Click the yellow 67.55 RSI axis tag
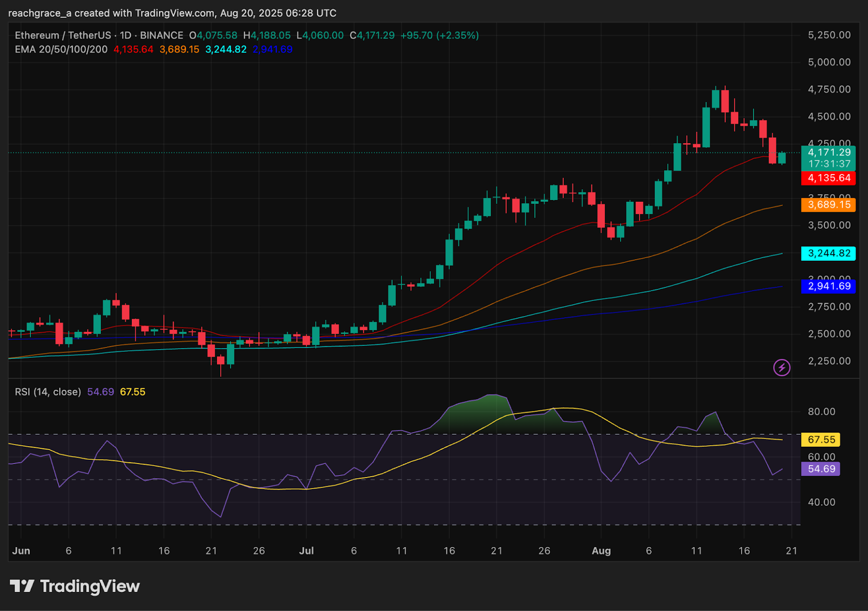This screenshot has height=611, width=868. (821, 440)
